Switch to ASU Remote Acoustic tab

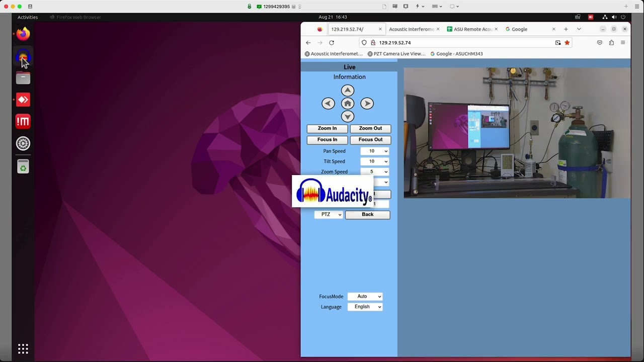click(472, 29)
